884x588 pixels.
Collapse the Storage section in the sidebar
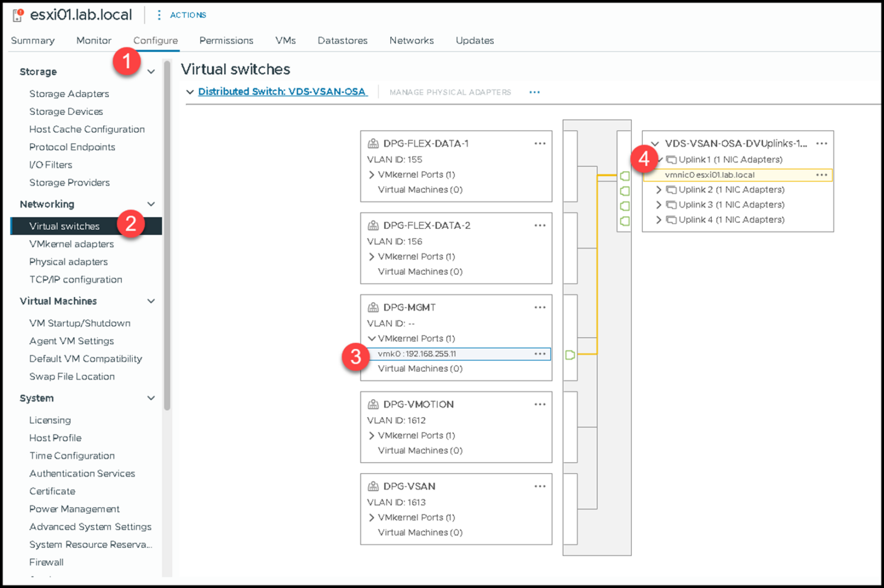point(151,71)
